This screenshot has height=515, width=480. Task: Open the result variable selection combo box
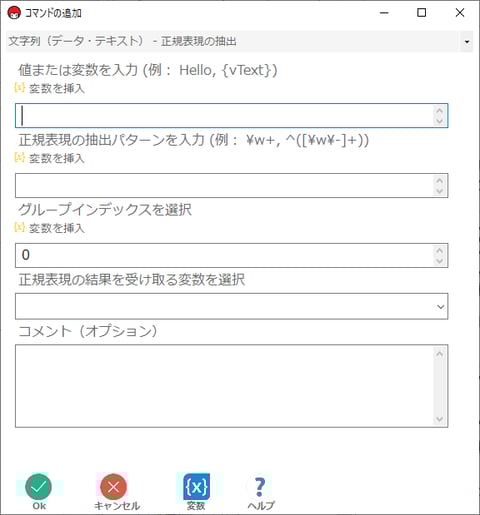[x=231, y=306]
